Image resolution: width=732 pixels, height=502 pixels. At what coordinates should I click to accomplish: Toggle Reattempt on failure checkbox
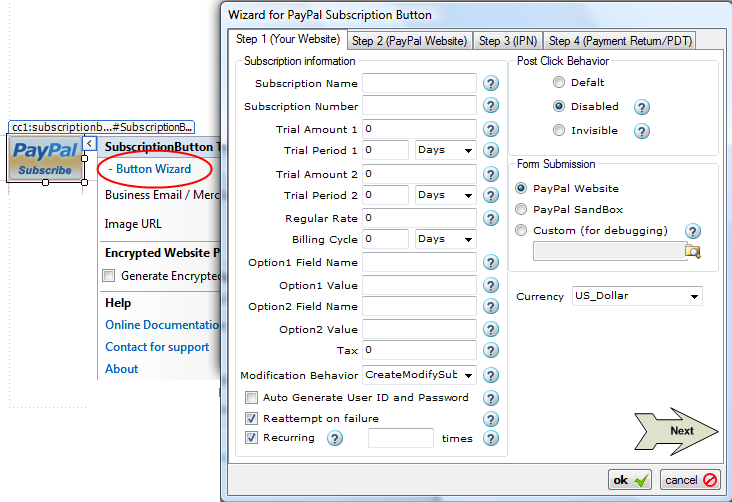click(x=251, y=418)
